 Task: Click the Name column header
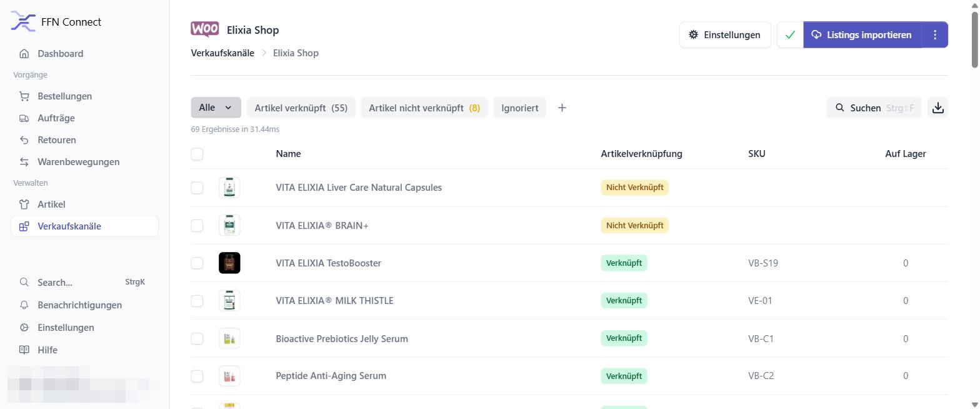pyautogui.click(x=288, y=154)
